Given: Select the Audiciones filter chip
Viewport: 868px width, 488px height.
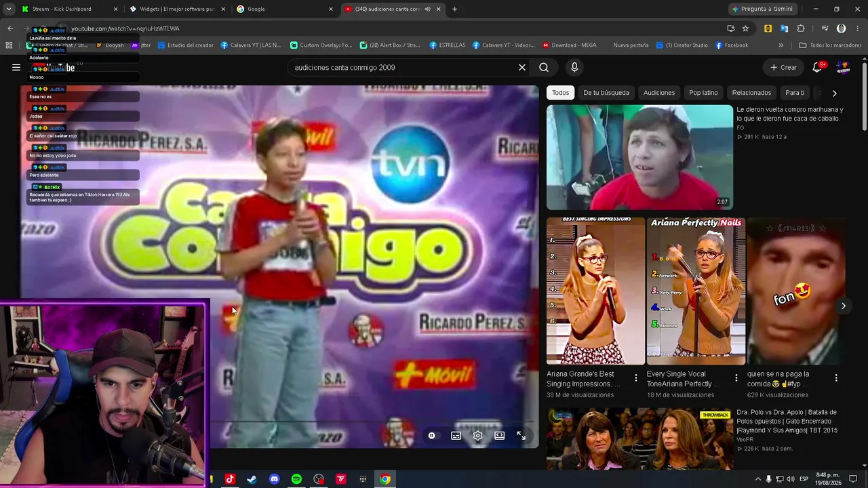Looking at the screenshot, I should [659, 93].
